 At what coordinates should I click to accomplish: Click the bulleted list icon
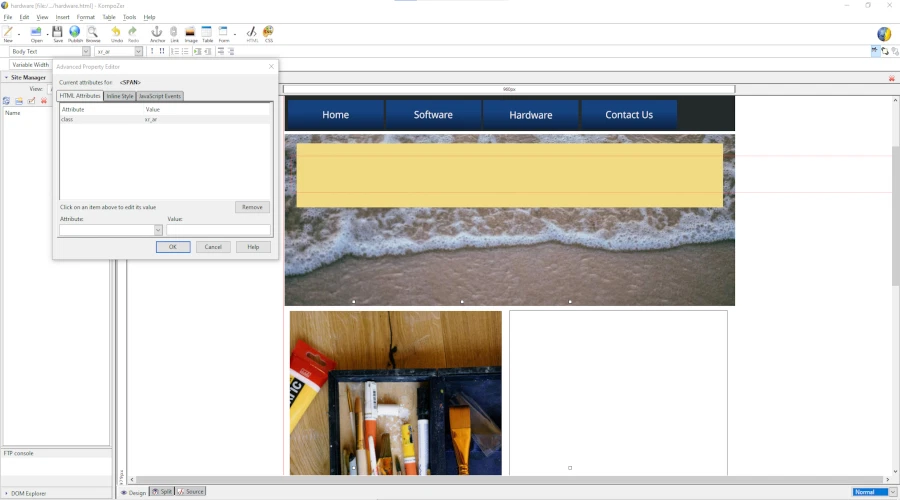pyautogui.click(x=185, y=51)
